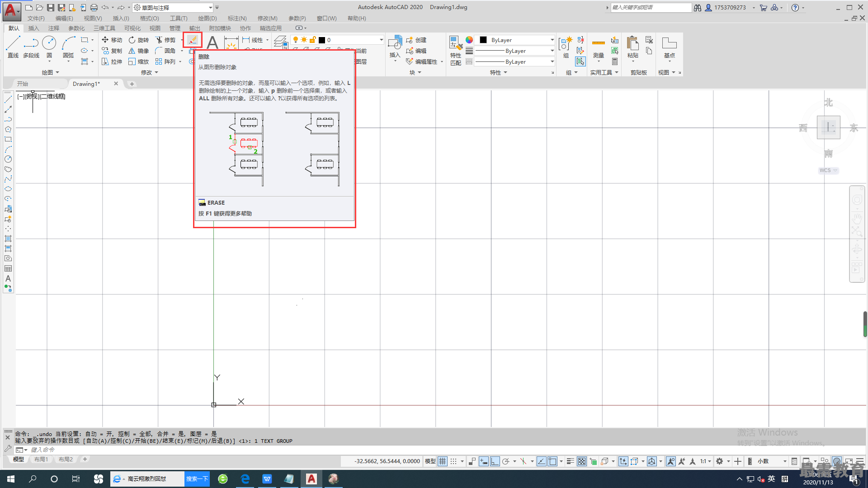Viewport: 868px width, 488px height.
Task: Click the 创建 (Create block) button
Action: pos(416,40)
